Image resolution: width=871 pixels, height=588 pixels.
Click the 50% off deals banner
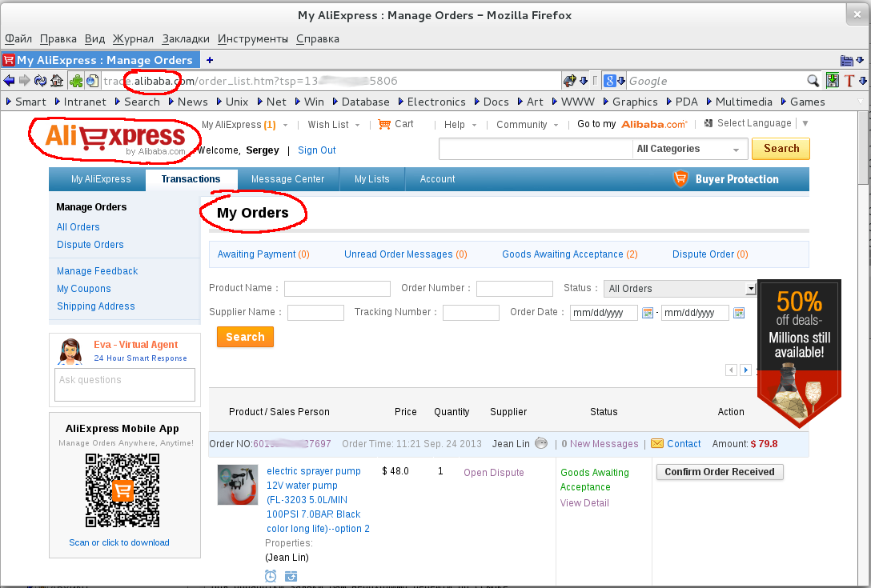[x=799, y=354]
